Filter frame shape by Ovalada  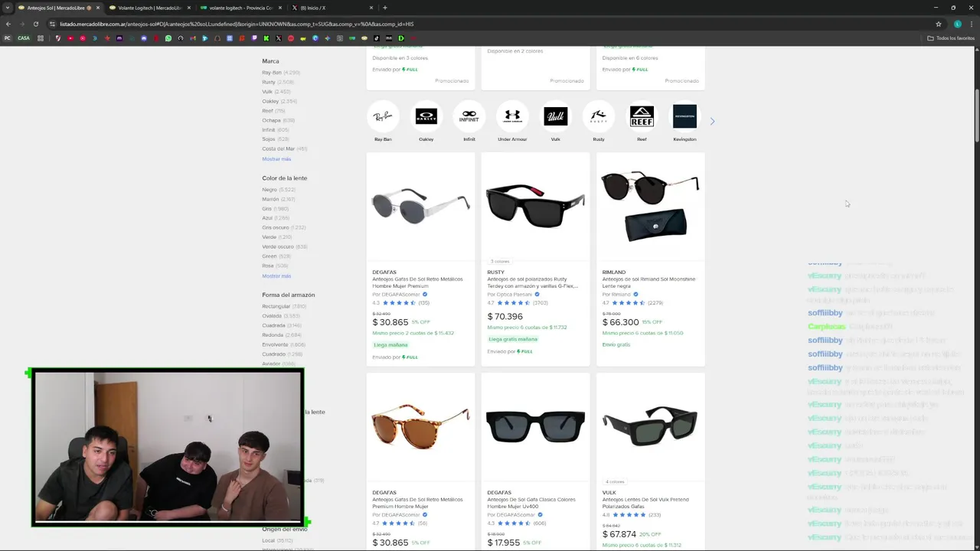[x=280, y=316]
